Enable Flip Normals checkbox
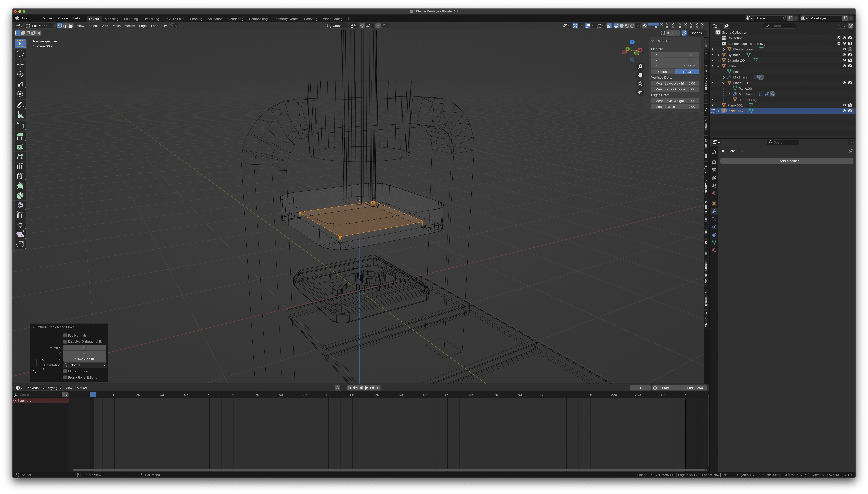The image size is (868, 494). click(65, 336)
